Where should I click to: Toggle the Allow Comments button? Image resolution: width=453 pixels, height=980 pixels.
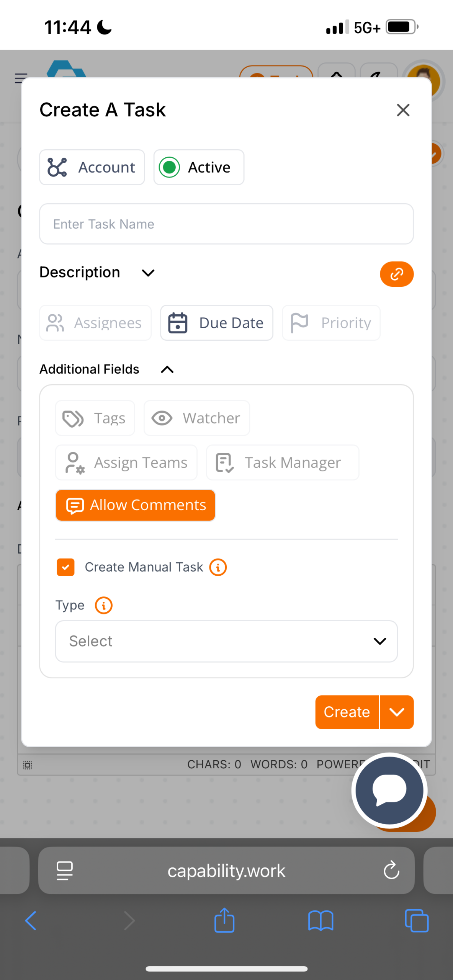click(135, 505)
